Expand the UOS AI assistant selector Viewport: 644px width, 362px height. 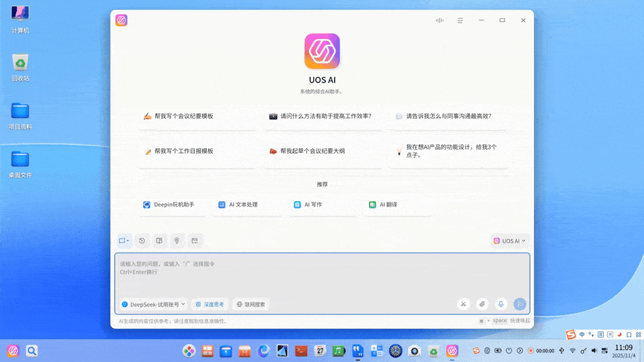click(510, 241)
